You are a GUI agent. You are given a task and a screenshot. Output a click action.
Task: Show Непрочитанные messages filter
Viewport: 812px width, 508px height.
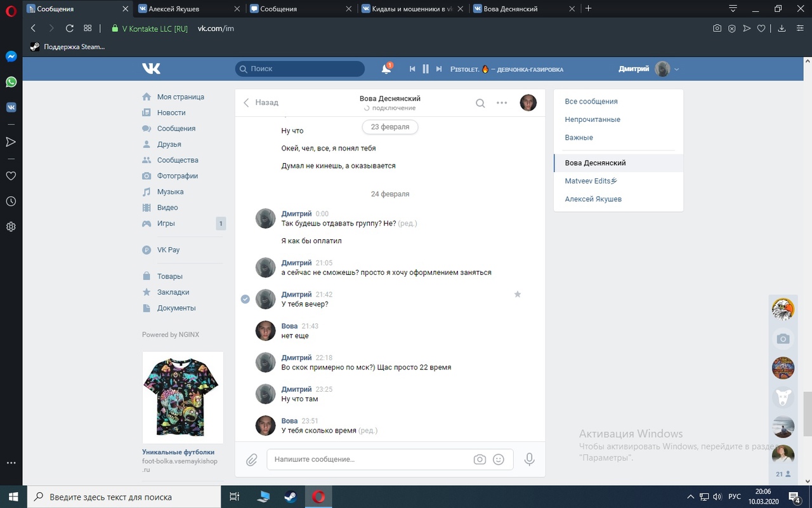[593, 119]
